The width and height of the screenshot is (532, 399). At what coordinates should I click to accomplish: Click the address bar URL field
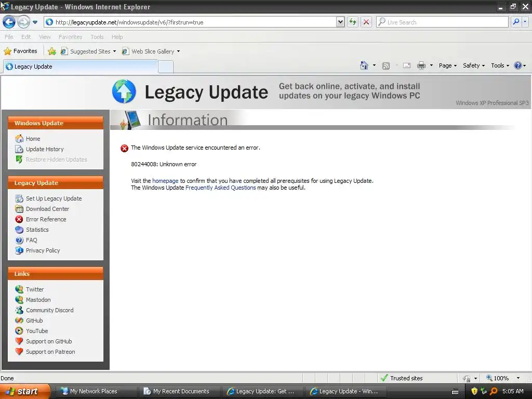pos(190,22)
